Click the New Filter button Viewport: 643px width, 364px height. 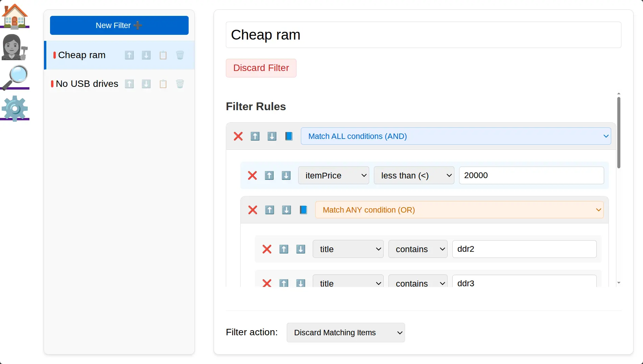pos(119,25)
